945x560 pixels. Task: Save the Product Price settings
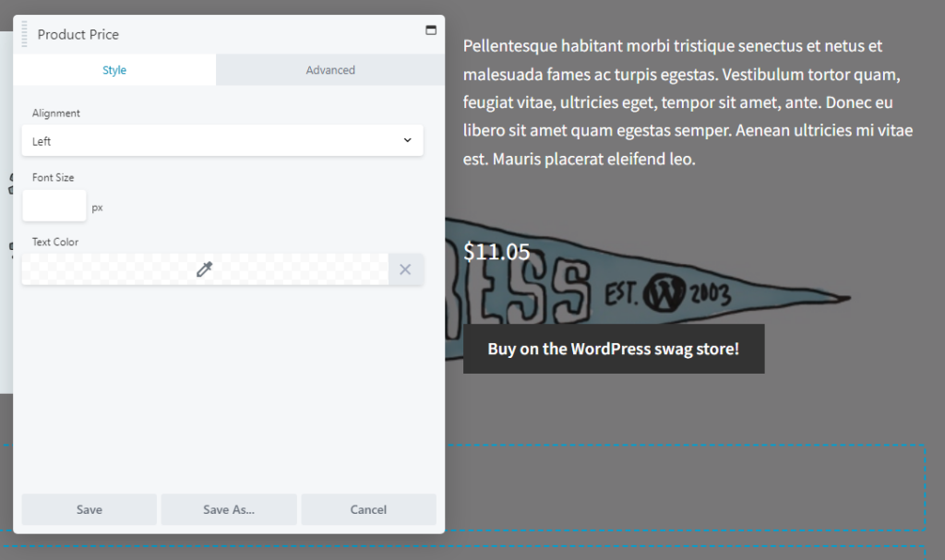[x=89, y=509]
